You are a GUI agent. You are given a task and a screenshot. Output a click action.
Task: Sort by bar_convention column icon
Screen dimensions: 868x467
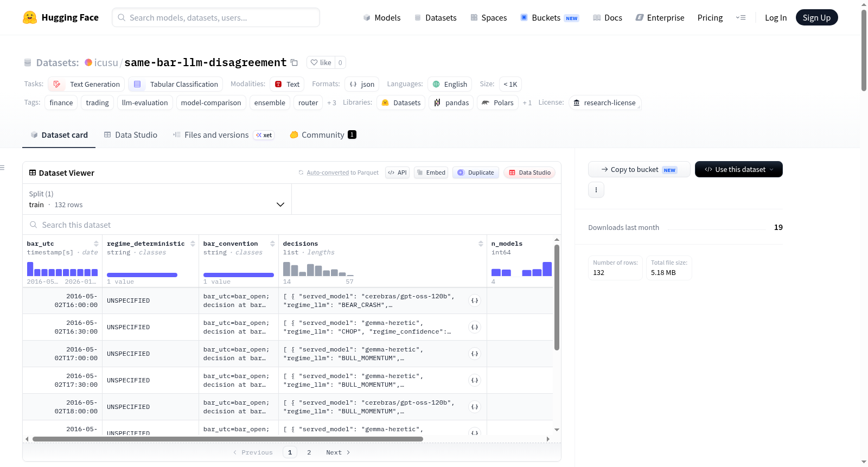(x=272, y=244)
